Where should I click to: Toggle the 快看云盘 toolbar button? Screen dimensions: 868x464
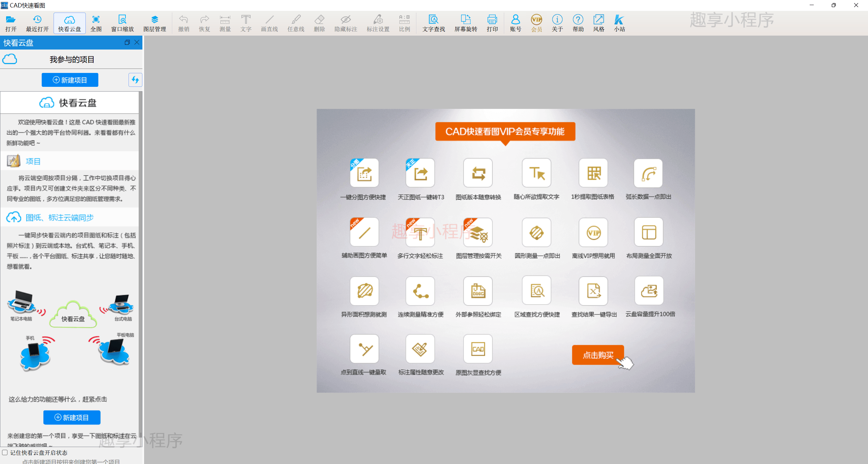coord(70,23)
